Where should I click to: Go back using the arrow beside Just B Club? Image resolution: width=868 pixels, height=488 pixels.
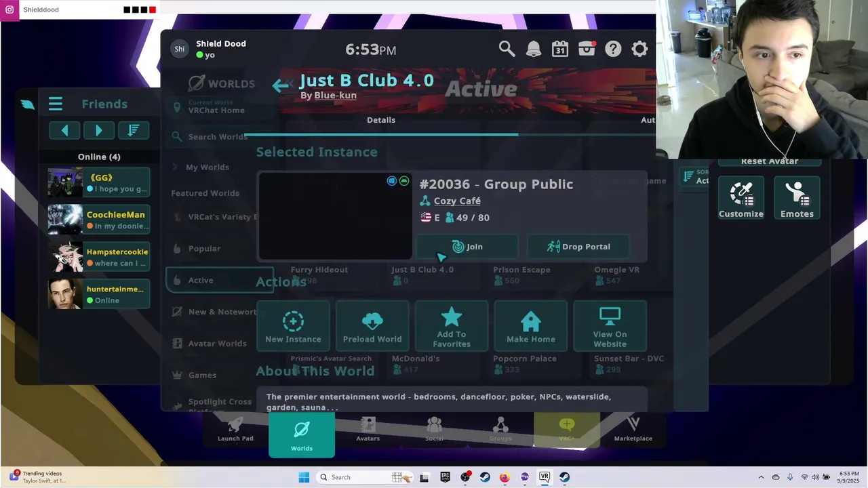click(280, 85)
